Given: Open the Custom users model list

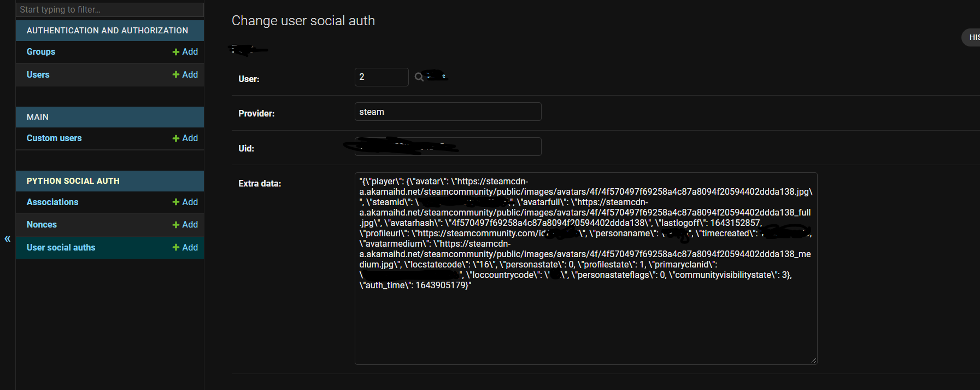Looking at the screenshot, I should coord(54,138).
